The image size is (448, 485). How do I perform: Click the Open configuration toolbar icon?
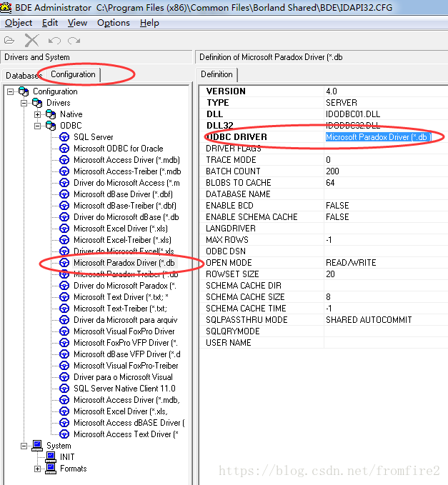pyautogui.click(x=9, y=40)
